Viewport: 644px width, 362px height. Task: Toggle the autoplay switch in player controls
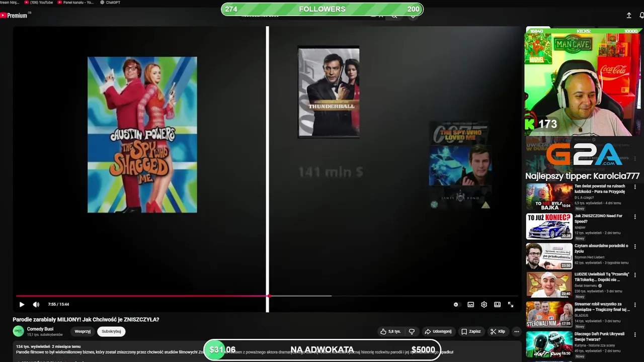pyautogui.click(x=456, y=304)
